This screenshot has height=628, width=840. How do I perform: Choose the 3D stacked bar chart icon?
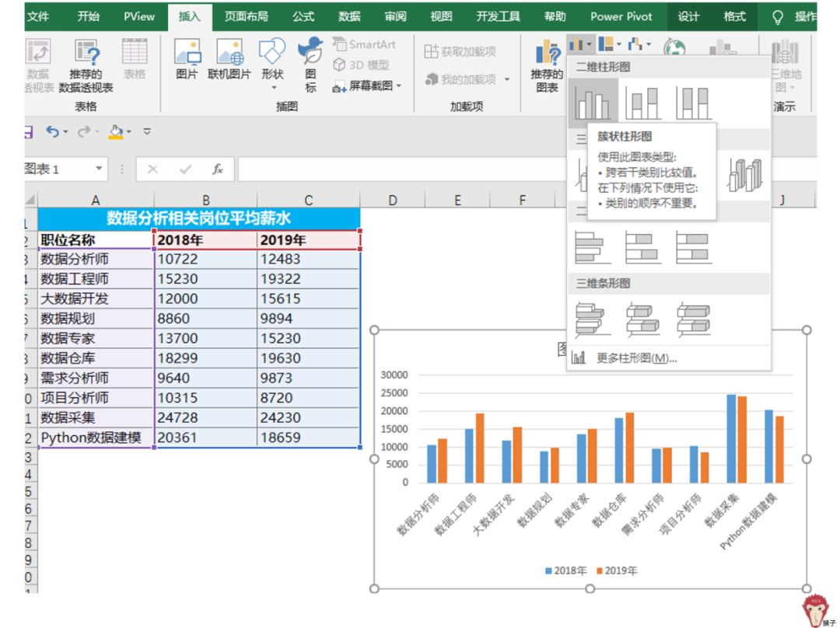pos(643,319)
